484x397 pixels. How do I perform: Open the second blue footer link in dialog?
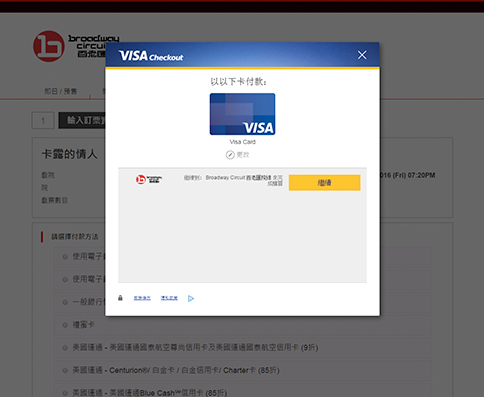[169, 298]
